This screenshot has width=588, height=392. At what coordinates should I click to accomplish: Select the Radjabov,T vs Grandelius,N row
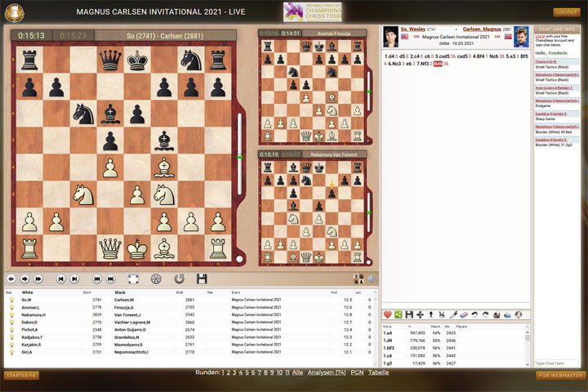click(189, 337)
